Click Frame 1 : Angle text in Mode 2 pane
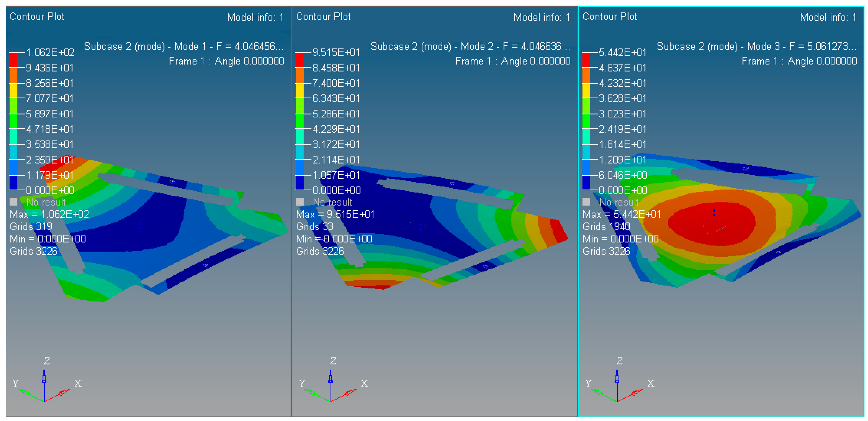The height and width of the screenshot is (421, 868). pos(513,61)
